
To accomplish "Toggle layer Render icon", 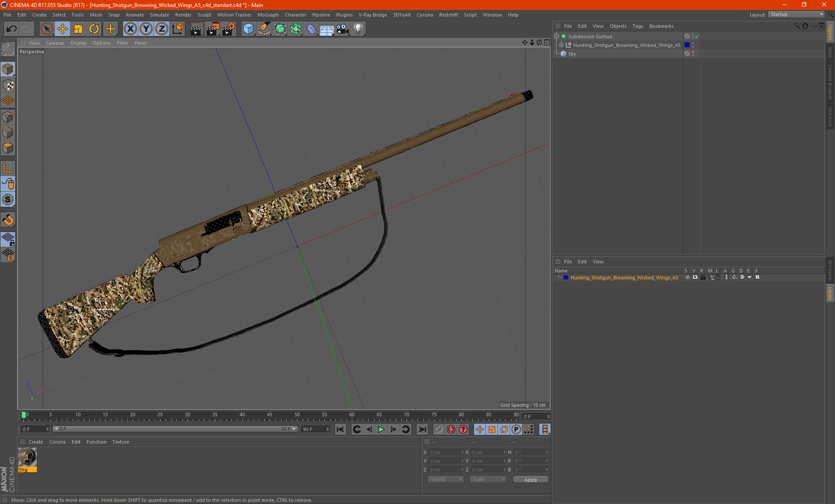I will [703, 277].
